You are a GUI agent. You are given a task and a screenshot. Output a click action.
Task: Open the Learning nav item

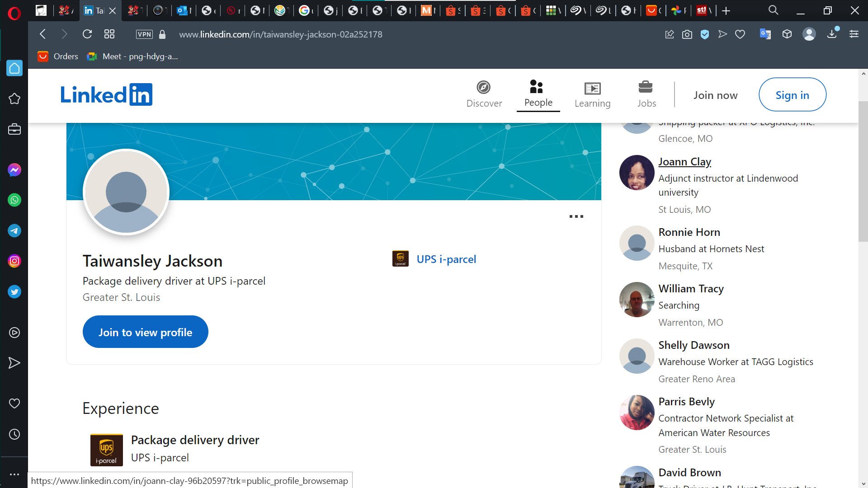[x=592, y=95]
